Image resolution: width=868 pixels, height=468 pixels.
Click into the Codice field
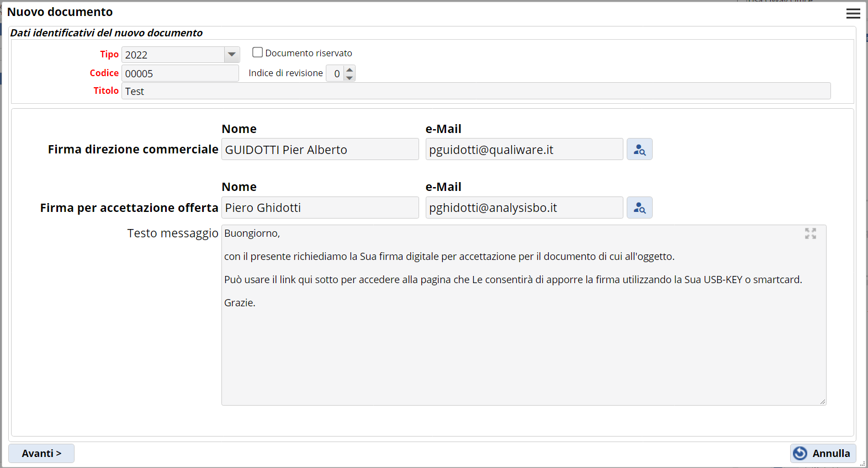(x=180, y=73)
